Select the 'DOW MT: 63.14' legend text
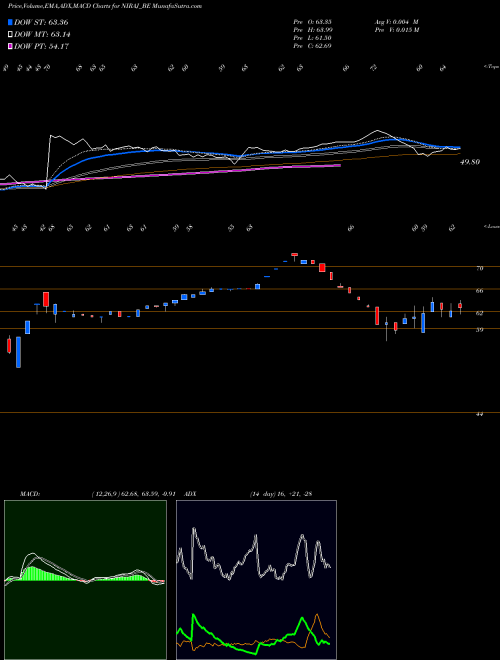The image size is (500, 660). [42, 35]
